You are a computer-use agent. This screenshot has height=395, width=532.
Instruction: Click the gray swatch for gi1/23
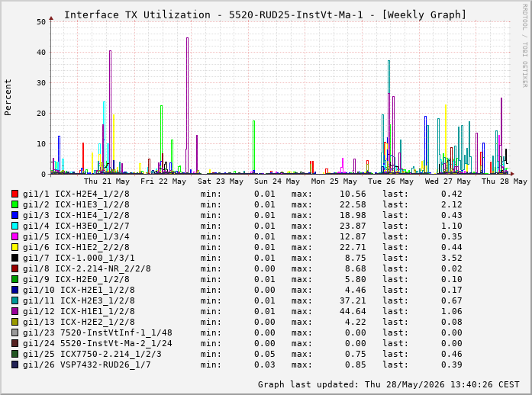pos(15,332)
